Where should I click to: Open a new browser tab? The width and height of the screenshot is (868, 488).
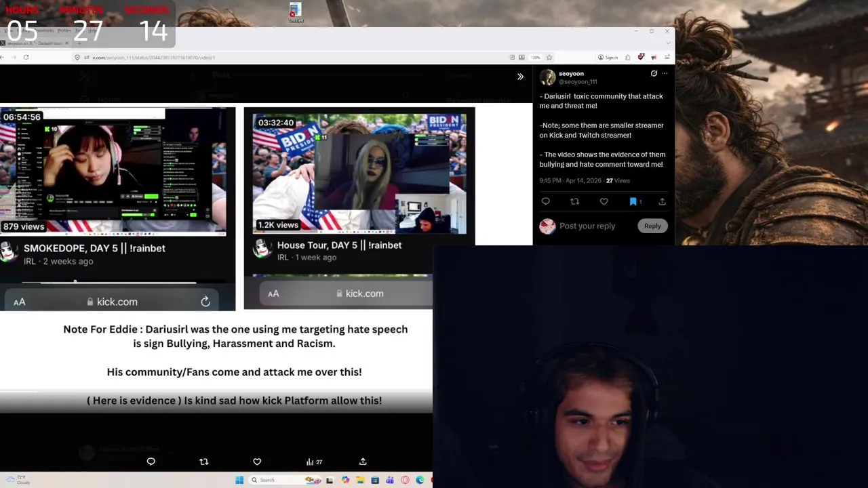click(x=79, y=43)
